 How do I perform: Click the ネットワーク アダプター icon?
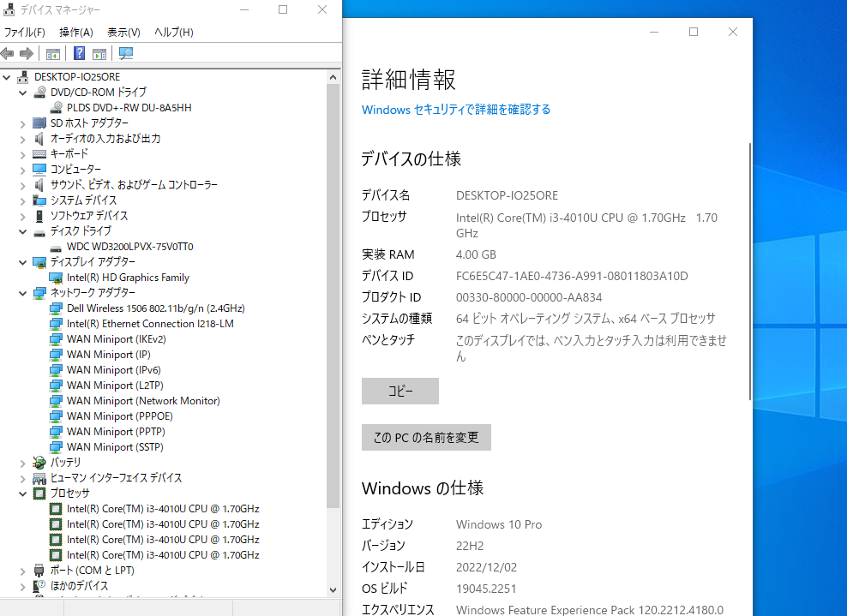tap(39, 293)
